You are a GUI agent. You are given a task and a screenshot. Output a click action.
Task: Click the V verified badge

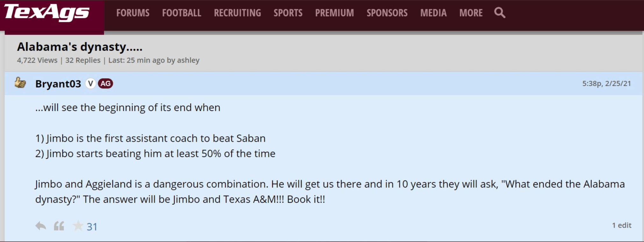(90, 84)
